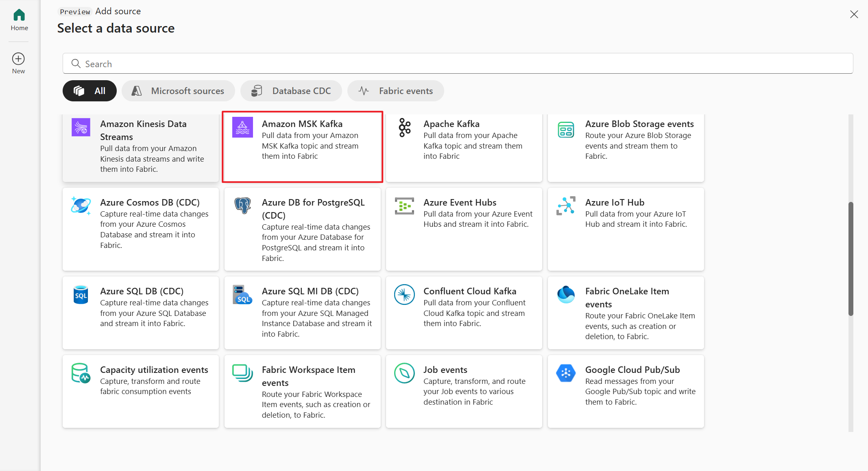868x471 pixels.
Task: Choose Azure DB for PostgreSQL (CDC) title
Action: (313, 209)
